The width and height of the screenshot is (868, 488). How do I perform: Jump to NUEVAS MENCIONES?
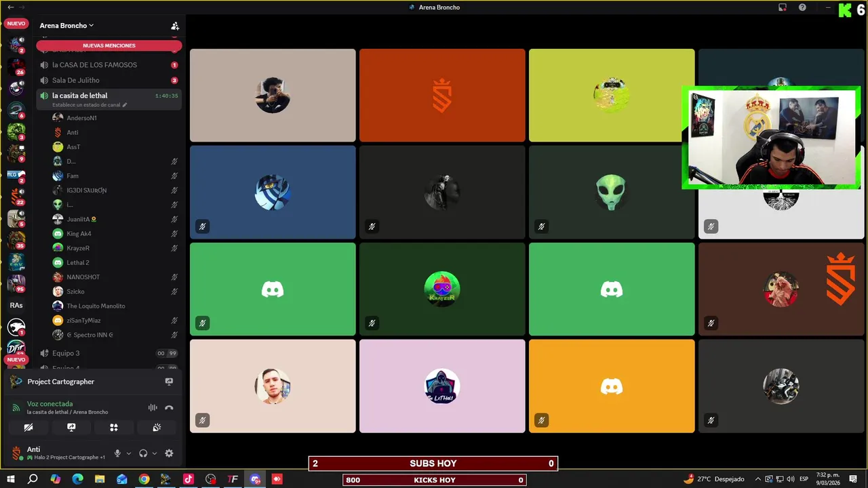(108, 45)
